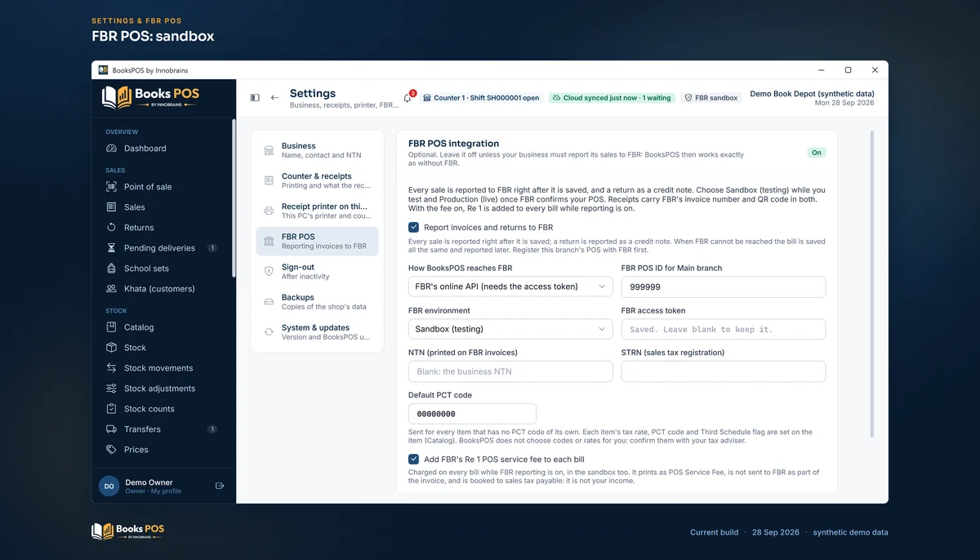Click Stock adjustments sliders icon
Image resolution: width=980 pixels, height=560 pixels.
[112, 389]
